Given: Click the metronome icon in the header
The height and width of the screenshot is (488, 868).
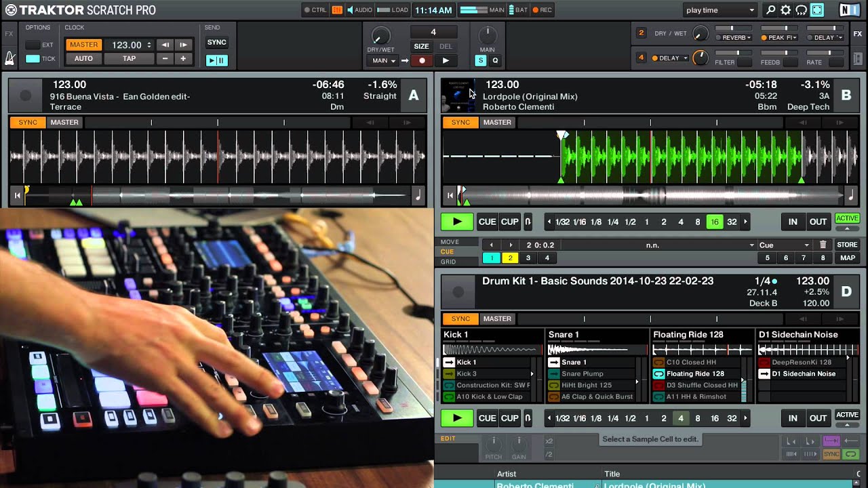Looking at the screenshot, I should (x=9, y=58).
